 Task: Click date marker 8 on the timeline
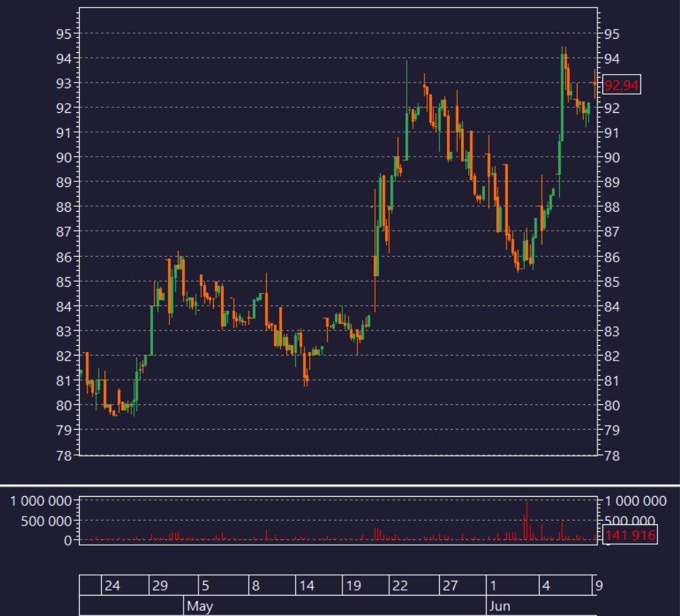256,586
